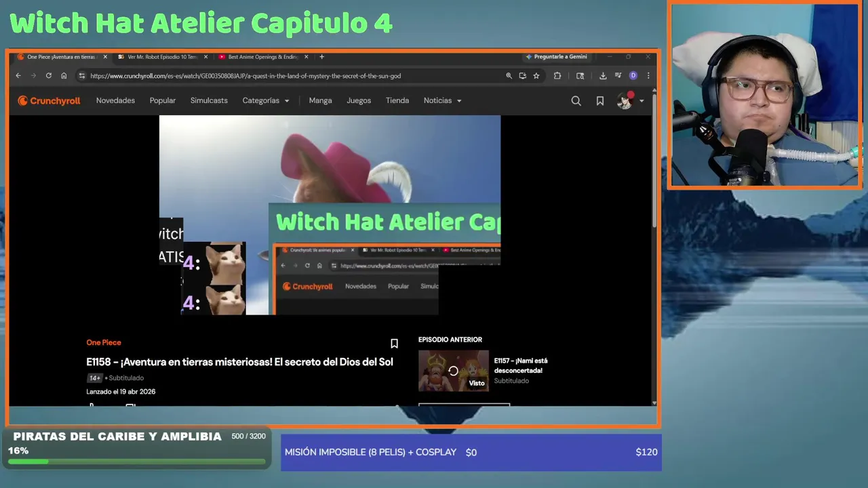Open Crunchyroll watchlist bookmark in header
Image resolution: width=868 pixels, height=488 pixels.
[x=599, y=101]
